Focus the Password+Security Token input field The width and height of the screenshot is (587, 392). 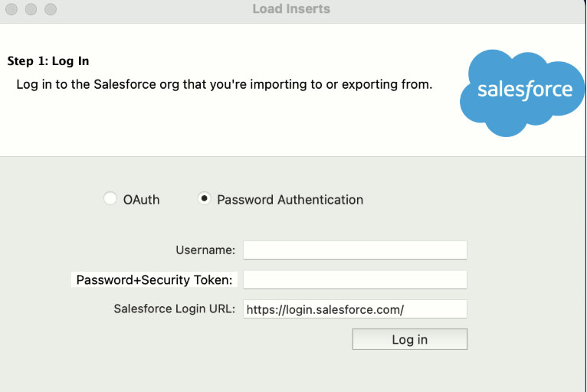[355, 279]
